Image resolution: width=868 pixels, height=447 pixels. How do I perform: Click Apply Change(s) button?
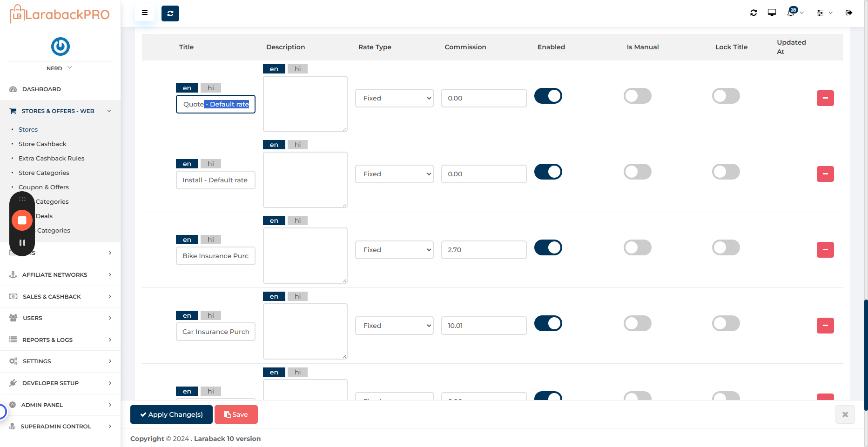pos(171,414)
